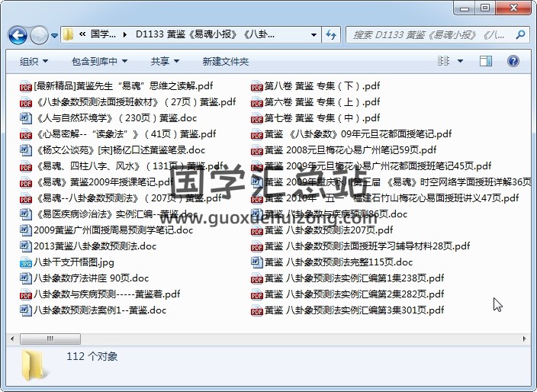537x392 pixels.
Task: Select 《心易密解--"读象法"》 pdf icon
Action: coord(26,134)
